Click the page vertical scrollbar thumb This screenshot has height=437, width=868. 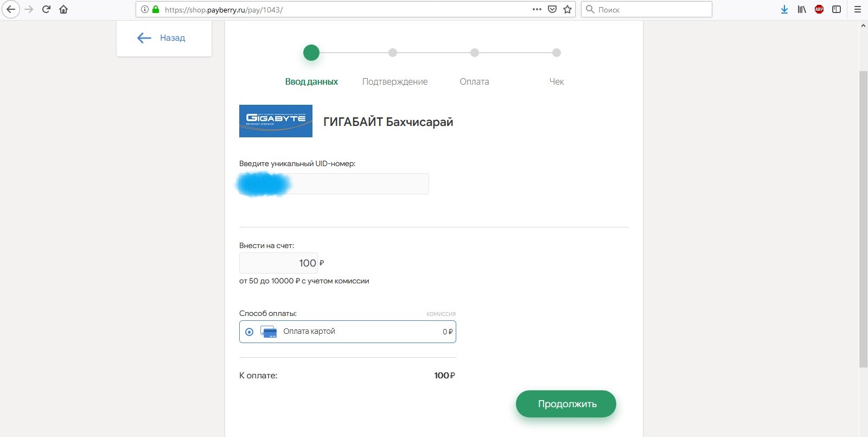(863, 217)
